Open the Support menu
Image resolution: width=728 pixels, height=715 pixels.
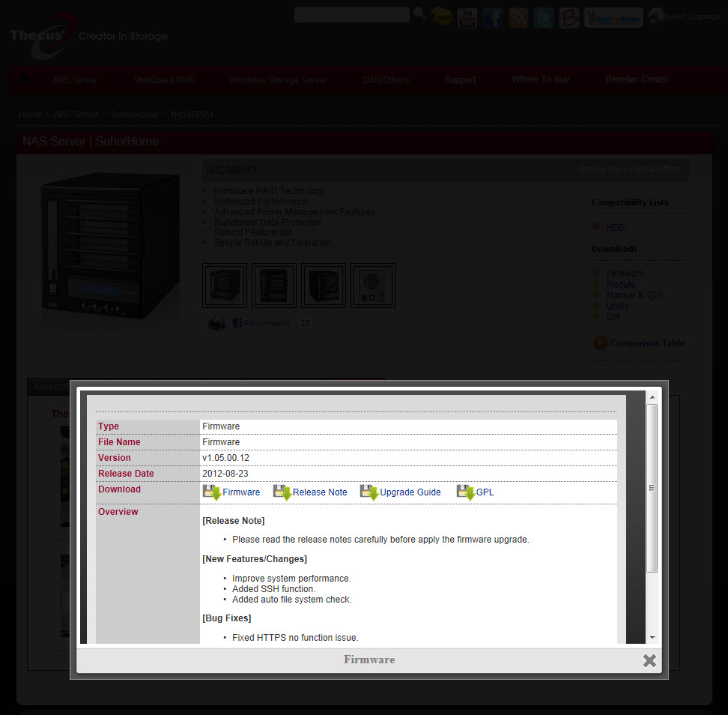tap(461, 80)
